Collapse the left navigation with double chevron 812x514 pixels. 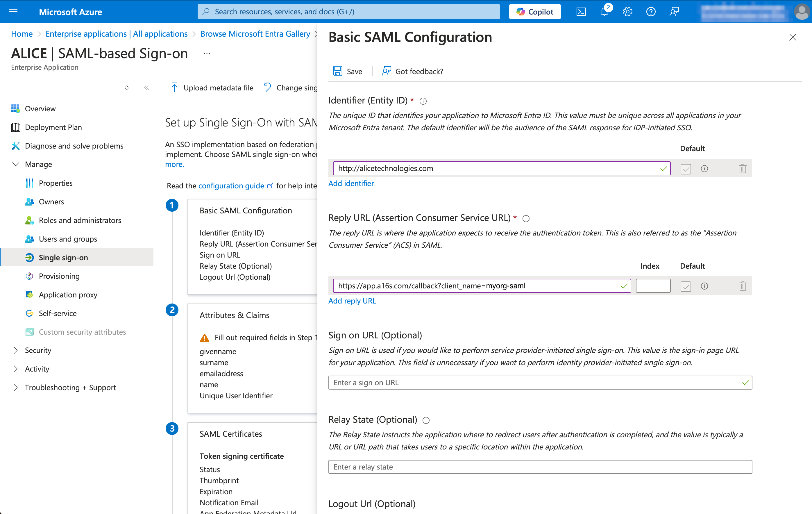pos(146,88)
